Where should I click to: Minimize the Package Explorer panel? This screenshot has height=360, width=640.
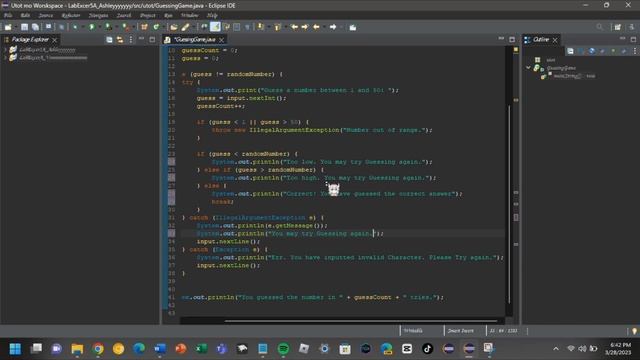(142, 39)
